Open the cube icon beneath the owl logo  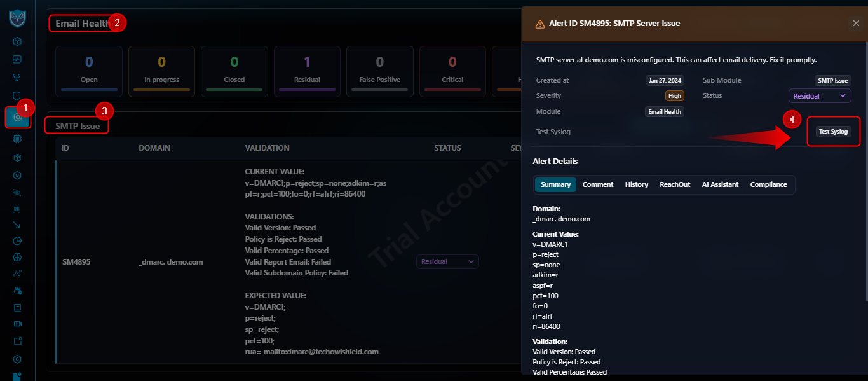[x=18, y=41]
